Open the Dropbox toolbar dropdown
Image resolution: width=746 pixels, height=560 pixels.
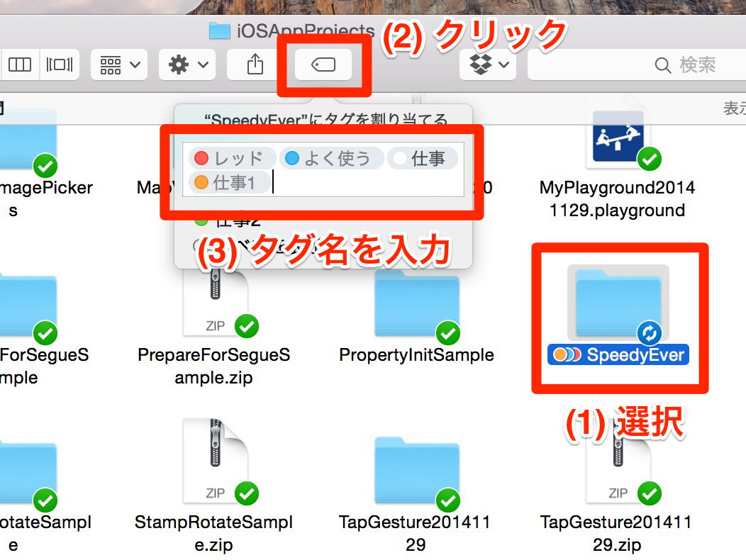coord(488,65)
